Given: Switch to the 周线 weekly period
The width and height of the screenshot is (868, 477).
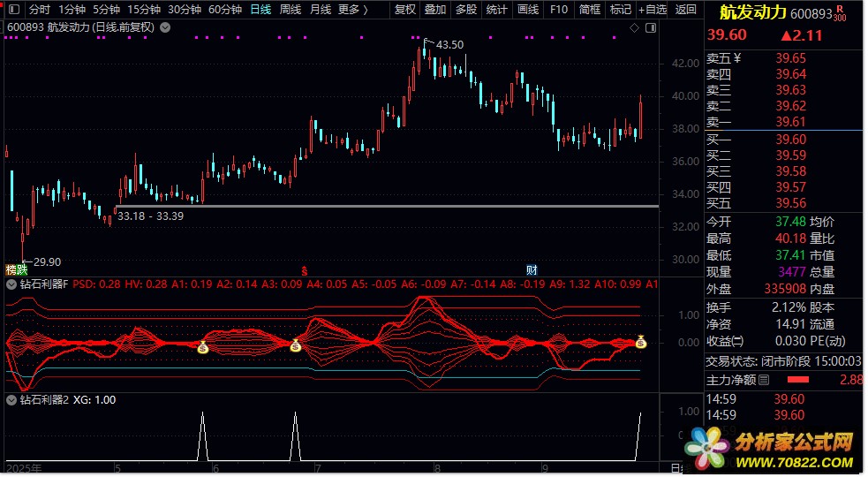Looking at the screenshot, I should tap(290, 10).
